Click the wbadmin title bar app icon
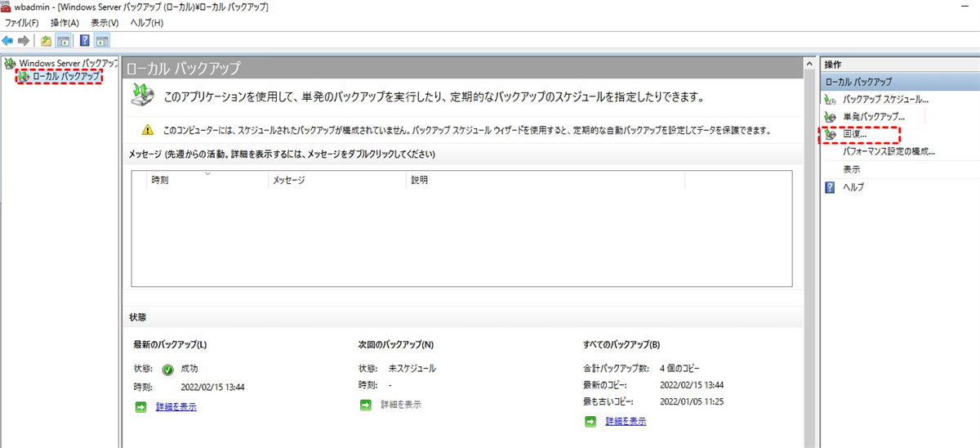 pos(7,7)
